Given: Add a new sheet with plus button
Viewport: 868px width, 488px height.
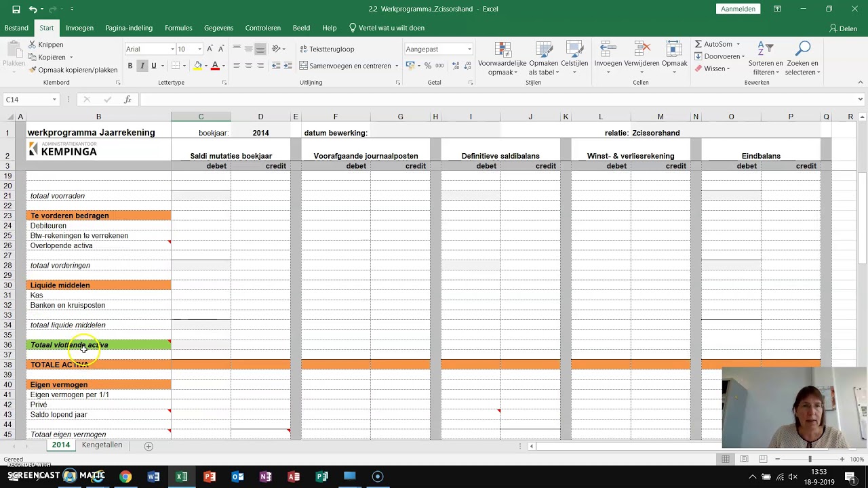Looking at the screenshot, I should pos(149,446).
